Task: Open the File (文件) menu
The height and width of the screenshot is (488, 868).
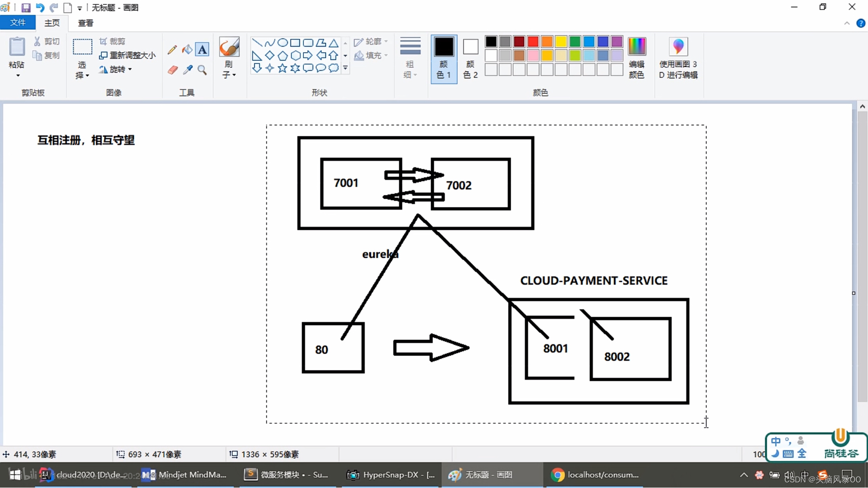Action: click(18, 22)
